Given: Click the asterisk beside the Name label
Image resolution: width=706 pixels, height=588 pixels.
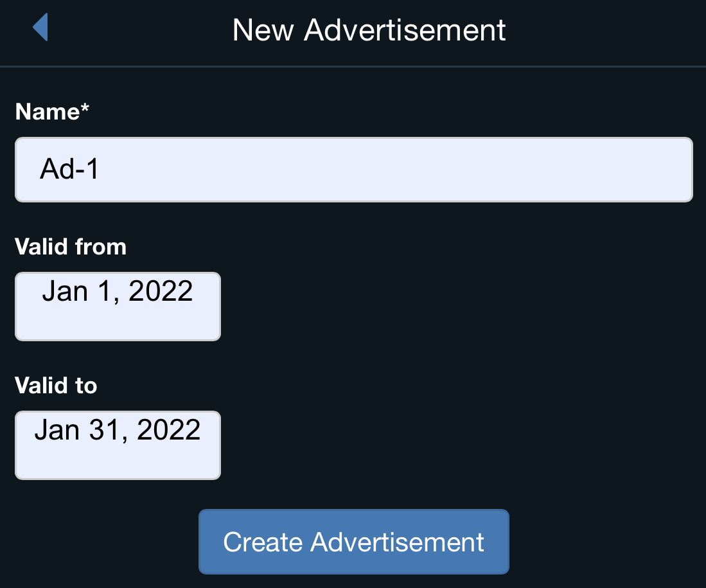Looking at the screenshot, I should pos(84,109).
